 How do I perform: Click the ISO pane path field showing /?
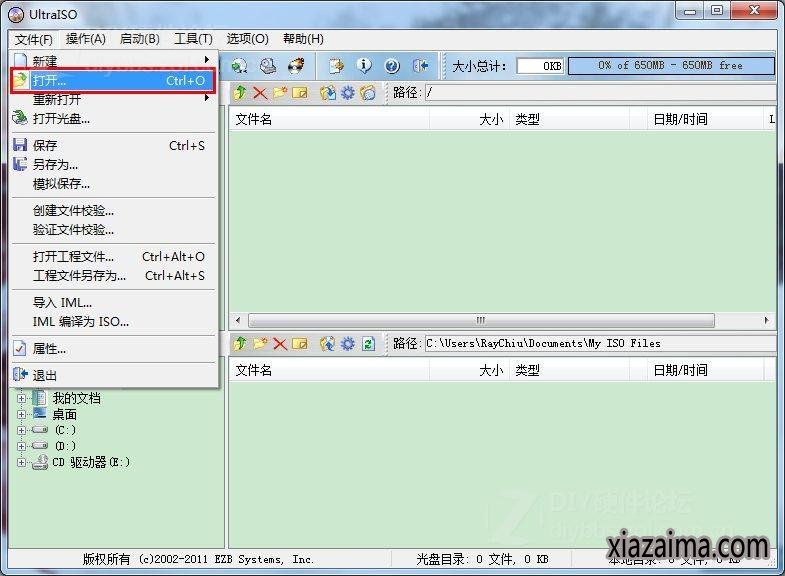click(x=600, y=93)
